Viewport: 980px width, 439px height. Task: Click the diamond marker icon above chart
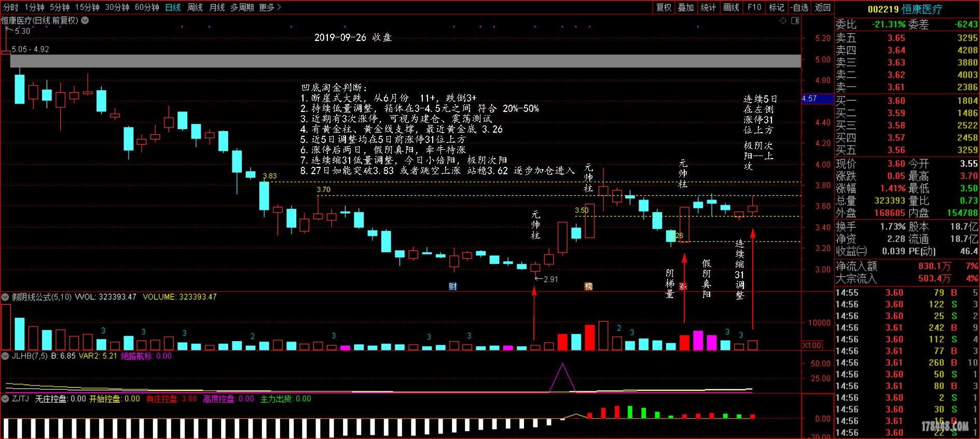pos(783,21)
